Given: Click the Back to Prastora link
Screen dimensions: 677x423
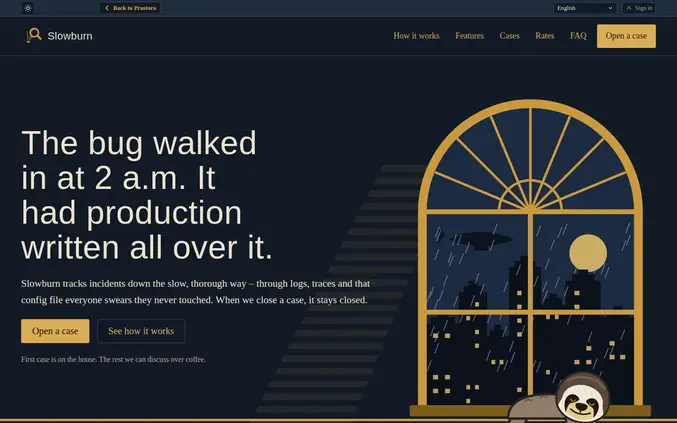Looking at the screenshot, I should [130, 8].
